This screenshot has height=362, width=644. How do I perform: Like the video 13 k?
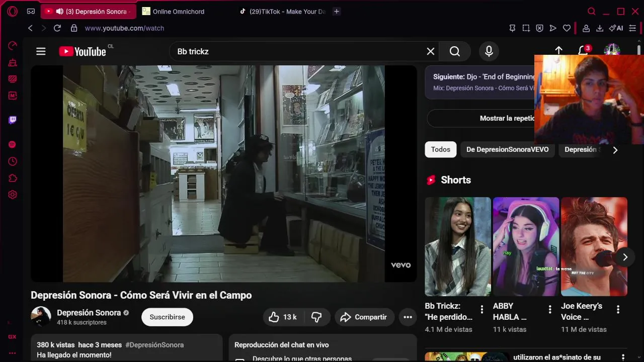click(x=283, y=317)
